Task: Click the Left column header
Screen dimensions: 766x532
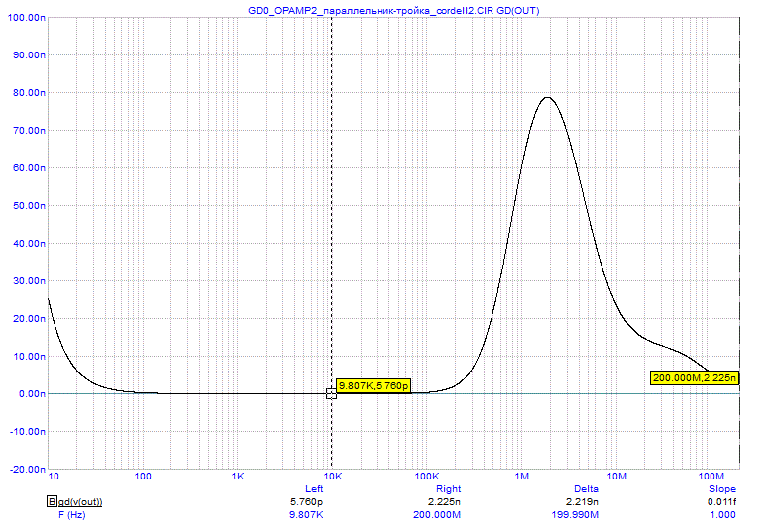Action: [x=314, y=489]
